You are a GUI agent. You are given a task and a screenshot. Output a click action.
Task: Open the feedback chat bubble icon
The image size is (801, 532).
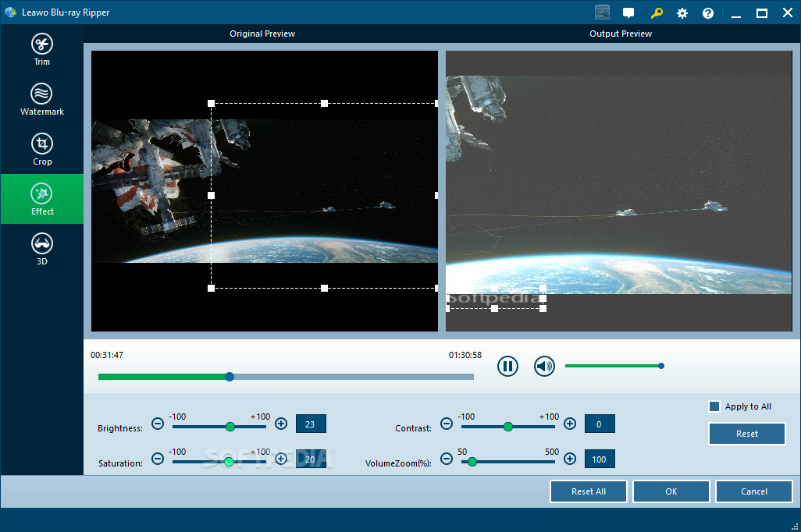coord(628,12)
